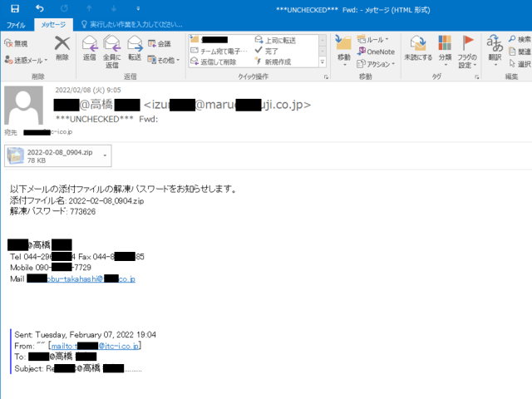Open the タグ group dialog launcher
The image size is (532, 399).
click(x=476, y=77)
